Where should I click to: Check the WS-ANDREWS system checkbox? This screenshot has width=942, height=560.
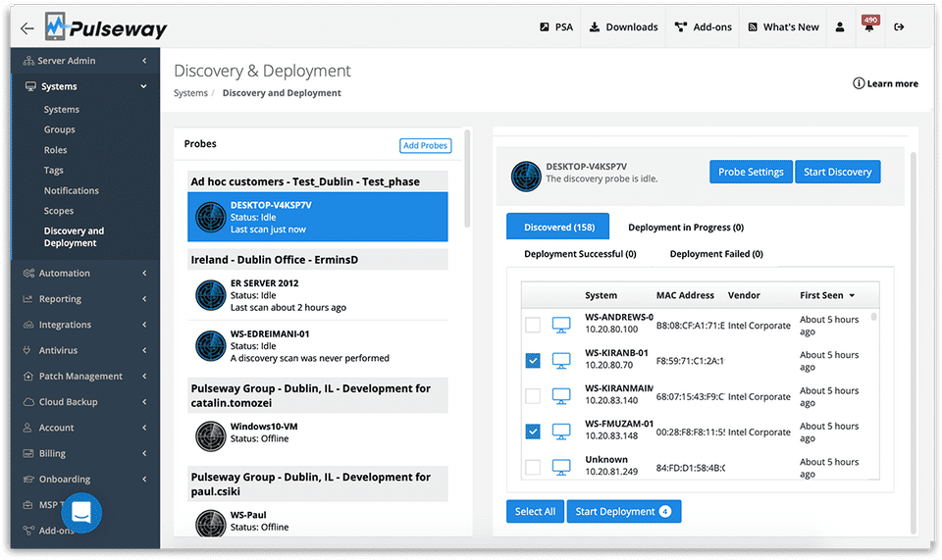tap(532, 325)
